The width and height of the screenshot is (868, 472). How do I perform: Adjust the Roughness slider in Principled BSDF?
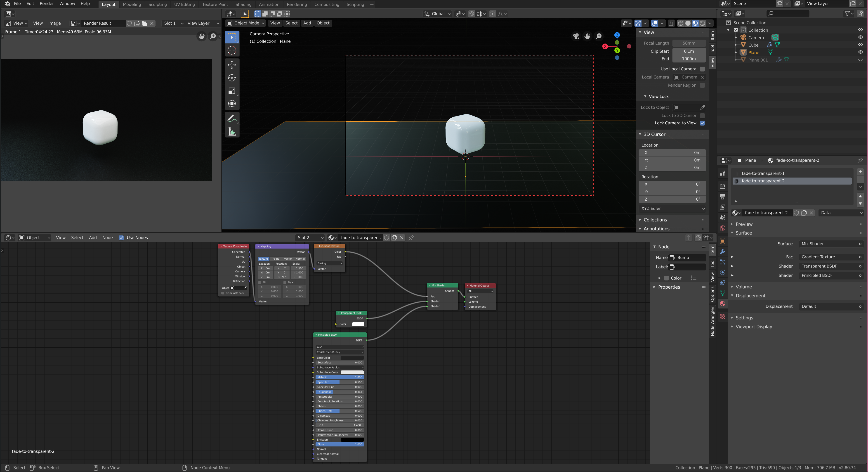point(339,392)
